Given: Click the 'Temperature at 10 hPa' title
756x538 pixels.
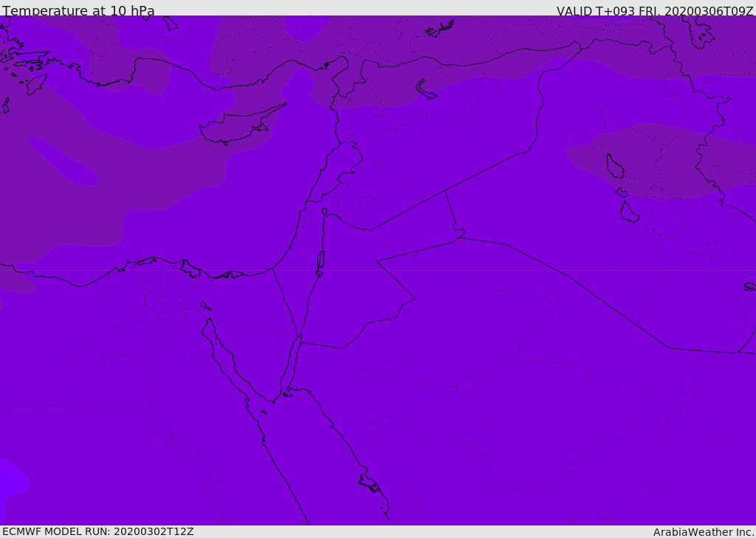Looking at the screenshot, I should tap(78, 10).
